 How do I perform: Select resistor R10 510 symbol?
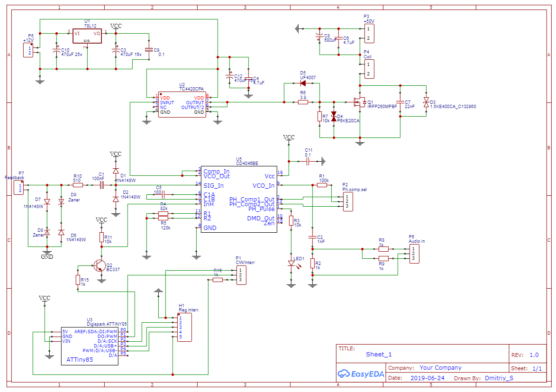[x=78, y=185]
